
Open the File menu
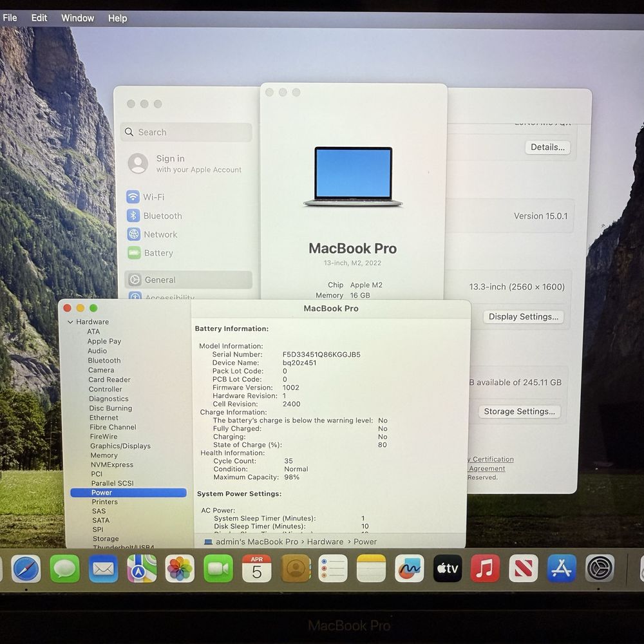[x=10, y=17]
